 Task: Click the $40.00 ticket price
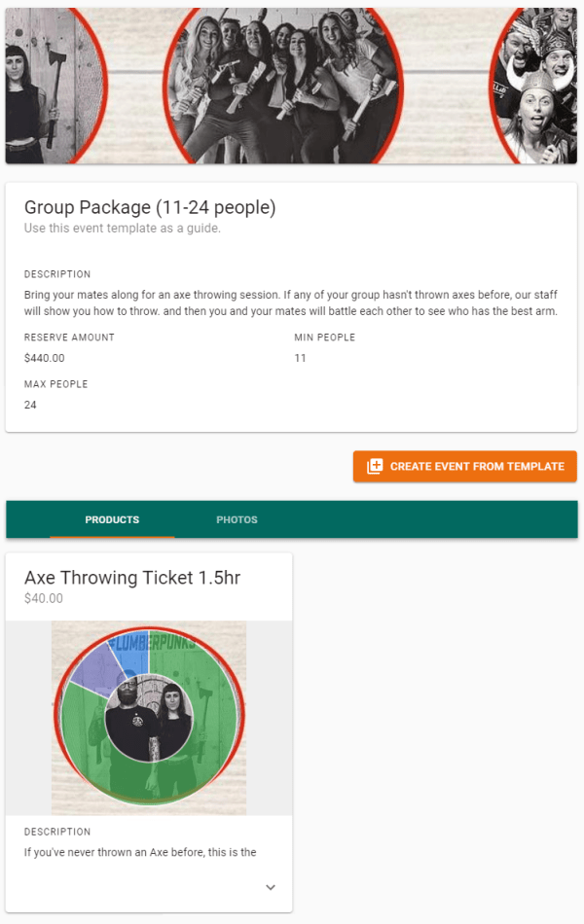(x=44, y=599)
